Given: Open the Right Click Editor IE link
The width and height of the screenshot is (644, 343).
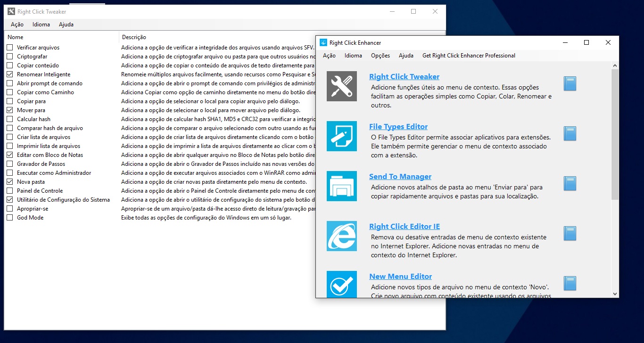Looking at the screenshot, I should [405, 227].
